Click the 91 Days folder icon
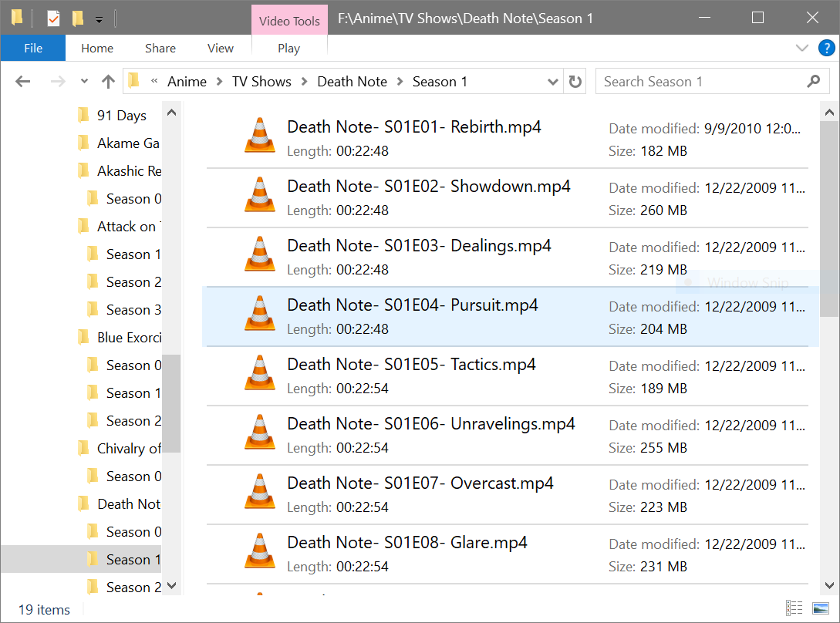Screen dimensions: 840x623 (83, 115)
